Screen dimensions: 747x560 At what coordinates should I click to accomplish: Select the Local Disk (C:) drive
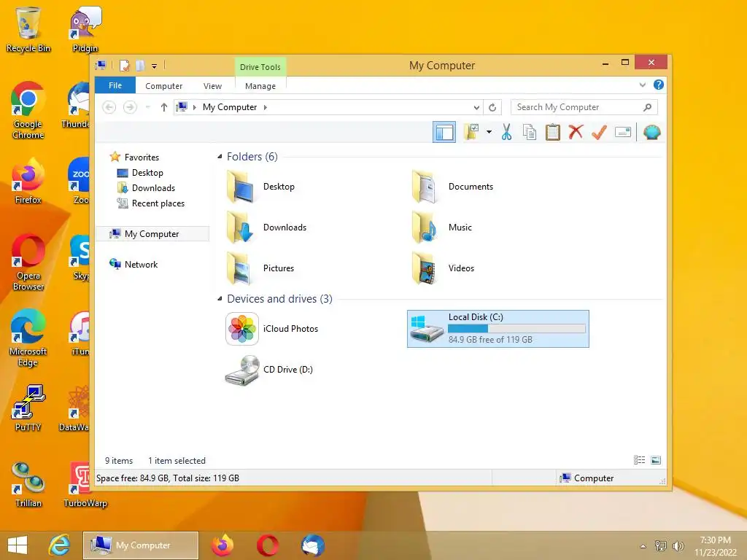pyautogui.click(x=498, y=329)
